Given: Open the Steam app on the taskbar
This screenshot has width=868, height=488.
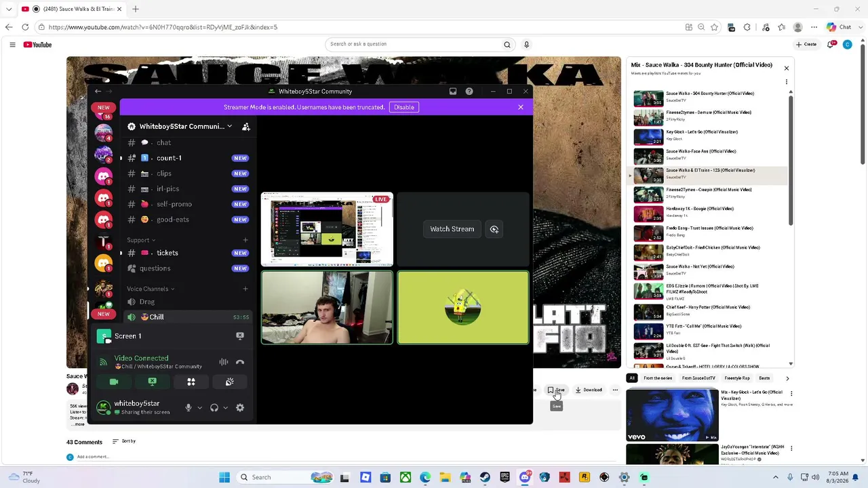Looking at the screenshot, I should (485, 477).
